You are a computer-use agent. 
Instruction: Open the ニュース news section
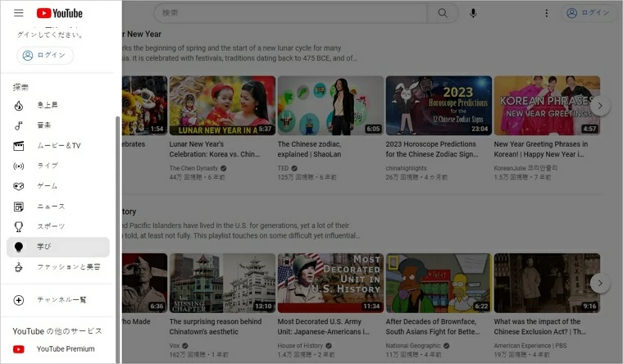coord(58,207)
